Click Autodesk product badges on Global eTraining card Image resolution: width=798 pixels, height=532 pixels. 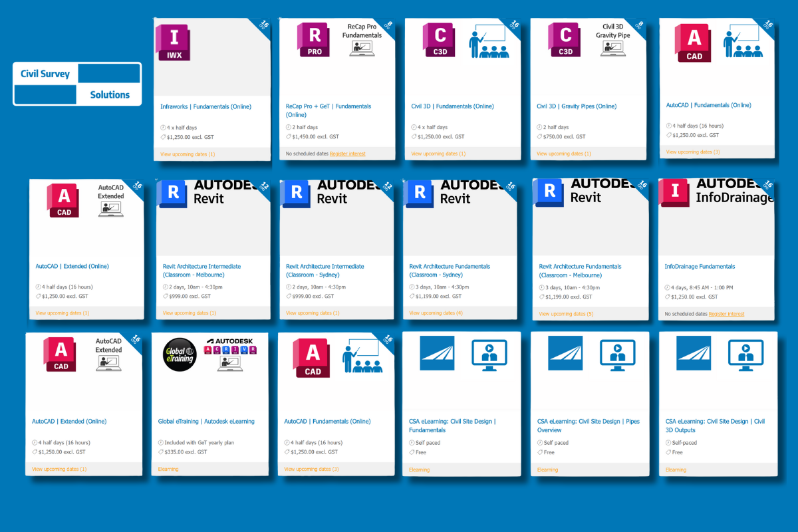click(229, 349)
